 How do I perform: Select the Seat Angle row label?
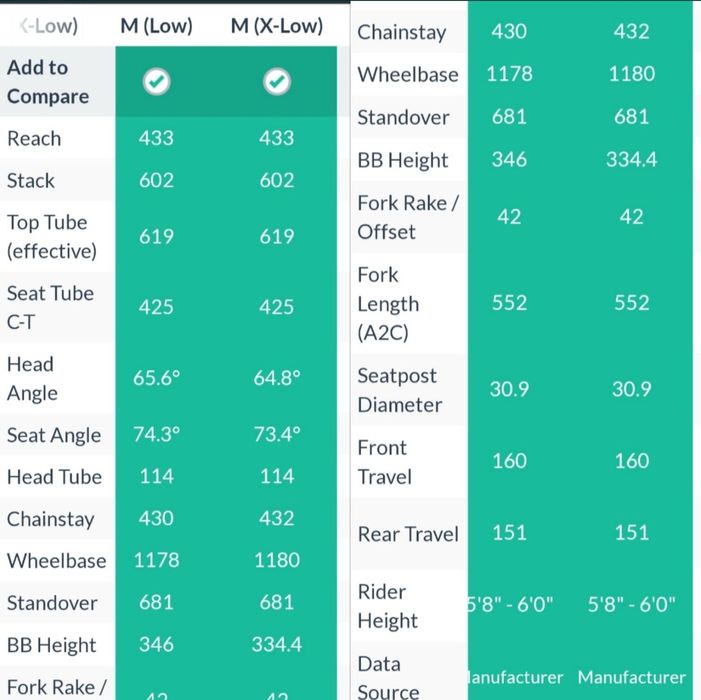click(54, 435)
